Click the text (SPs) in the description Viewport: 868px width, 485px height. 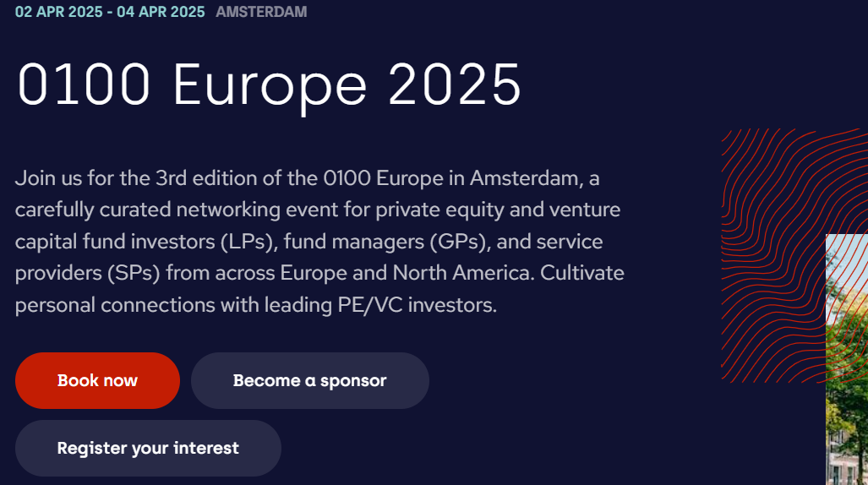coord(134,274)
